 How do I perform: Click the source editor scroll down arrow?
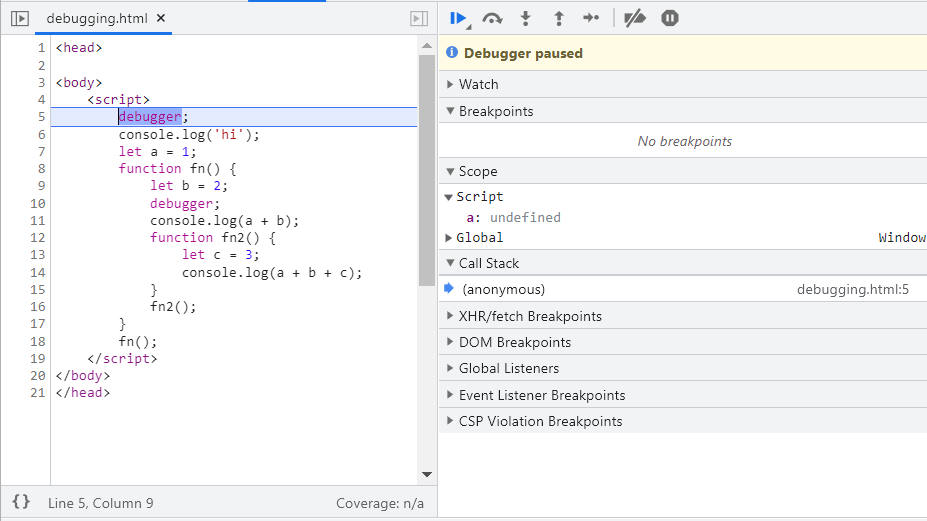click(x=427, y=474)
